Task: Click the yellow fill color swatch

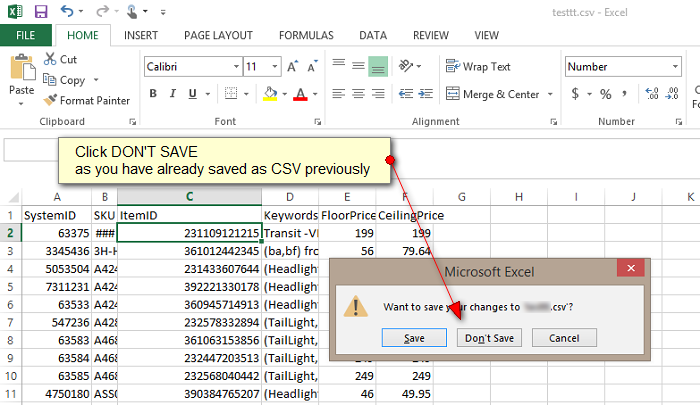Action: [x=269, y=94]
